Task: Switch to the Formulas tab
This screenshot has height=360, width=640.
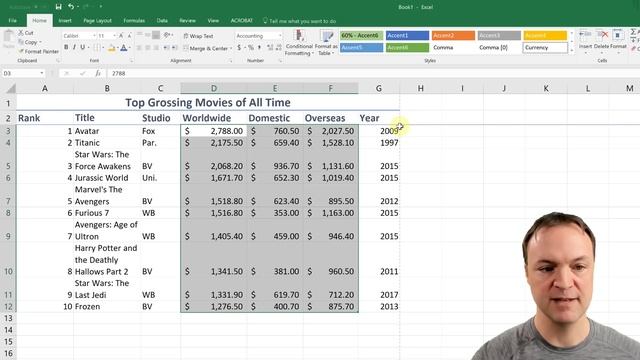Action: (134, 20)
